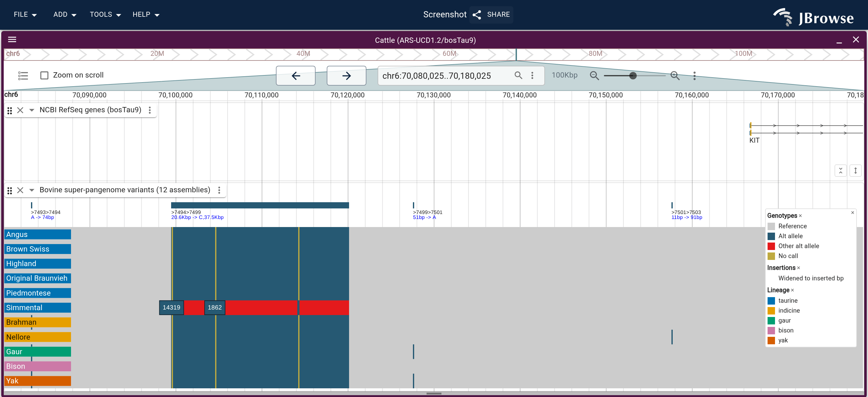Screen dimensions: 868x397
Task: Expand NCBI RefSeq genes track dropdown arrow
Action: click(32, 110)
